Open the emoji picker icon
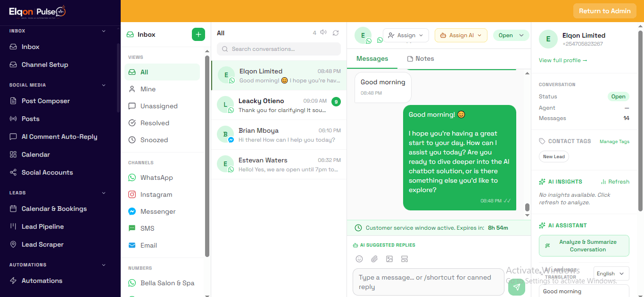644x297 pixels. pyautogui.click(x=359, y=259)
